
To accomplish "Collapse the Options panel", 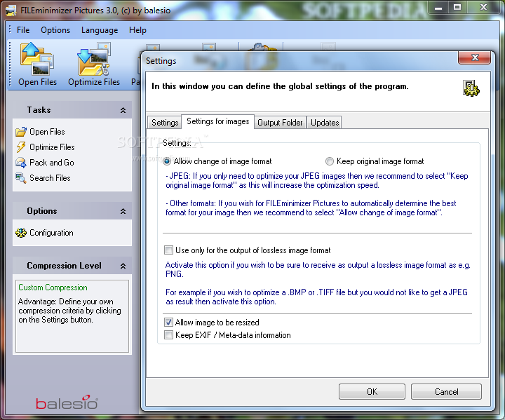I will 123,211.
